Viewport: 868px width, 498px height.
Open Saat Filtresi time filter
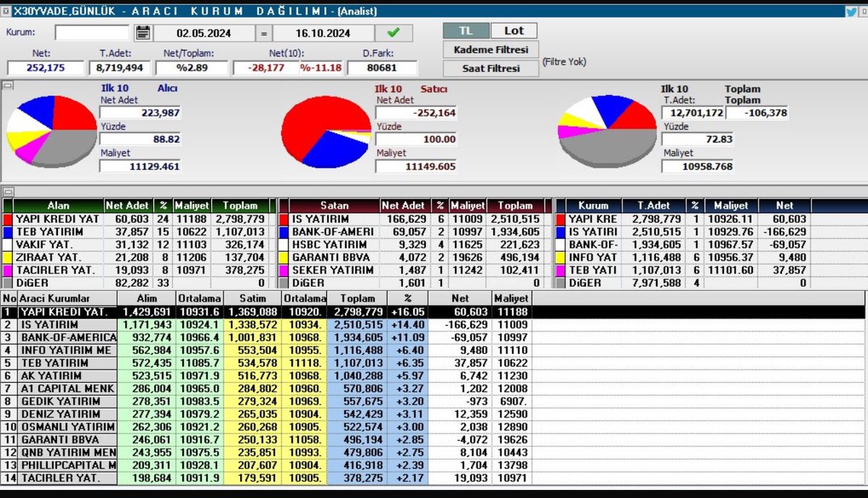491,69
